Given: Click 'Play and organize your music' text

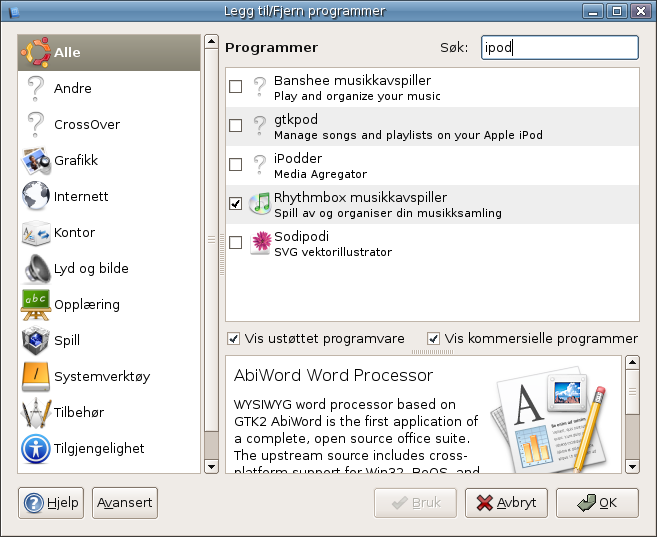Looking at the screenshot, I should [x=357, y=96].
